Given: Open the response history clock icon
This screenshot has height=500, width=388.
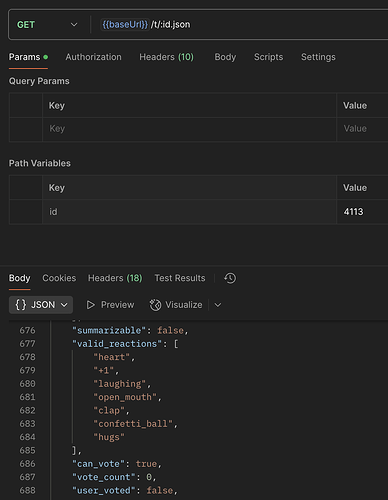Looking at the screenshot, I should click(x=230, y=278).
